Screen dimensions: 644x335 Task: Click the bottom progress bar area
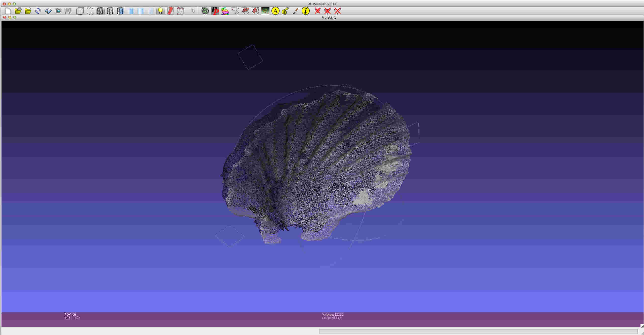click(478, 331)
